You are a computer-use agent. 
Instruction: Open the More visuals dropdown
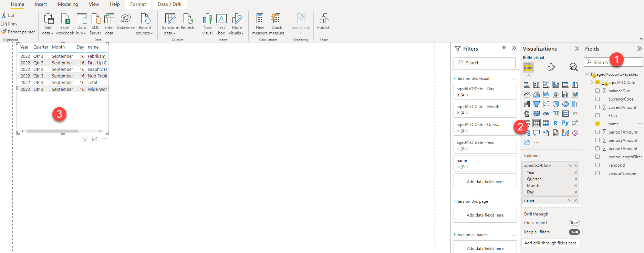click(x=237, y=24)
